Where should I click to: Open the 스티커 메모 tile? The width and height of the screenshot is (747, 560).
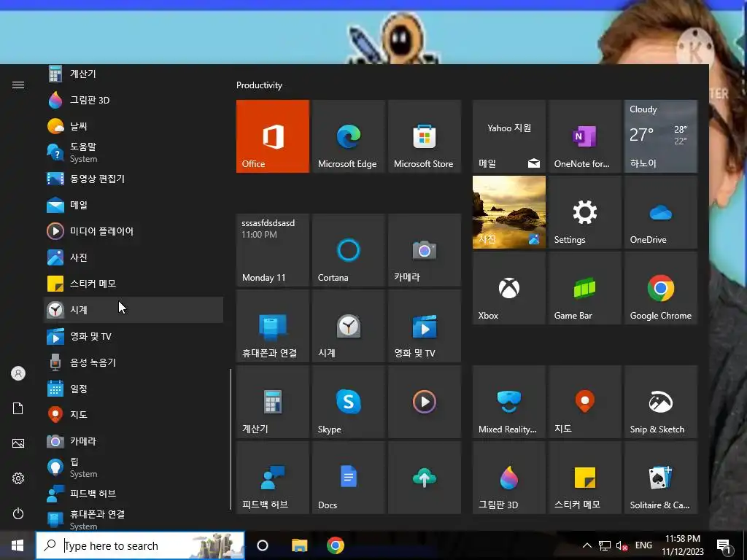coord(584,478)
